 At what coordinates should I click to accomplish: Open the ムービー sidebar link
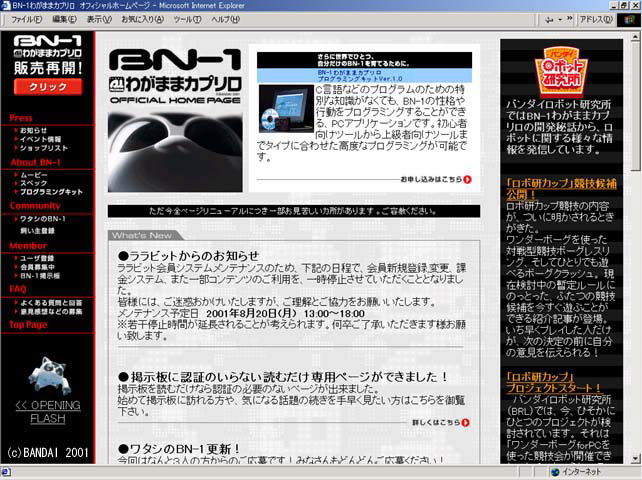click(34, 175)
